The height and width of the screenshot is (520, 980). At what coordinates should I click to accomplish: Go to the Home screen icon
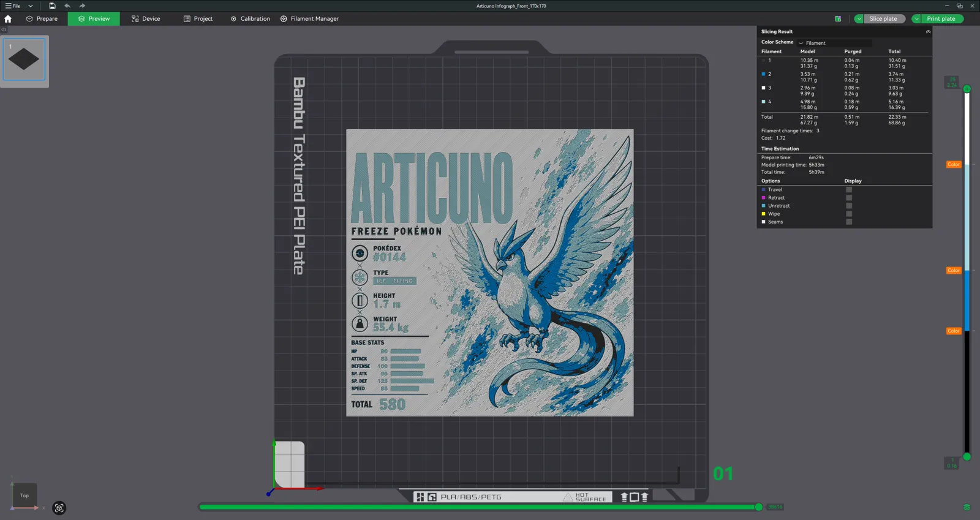point(8,19)
